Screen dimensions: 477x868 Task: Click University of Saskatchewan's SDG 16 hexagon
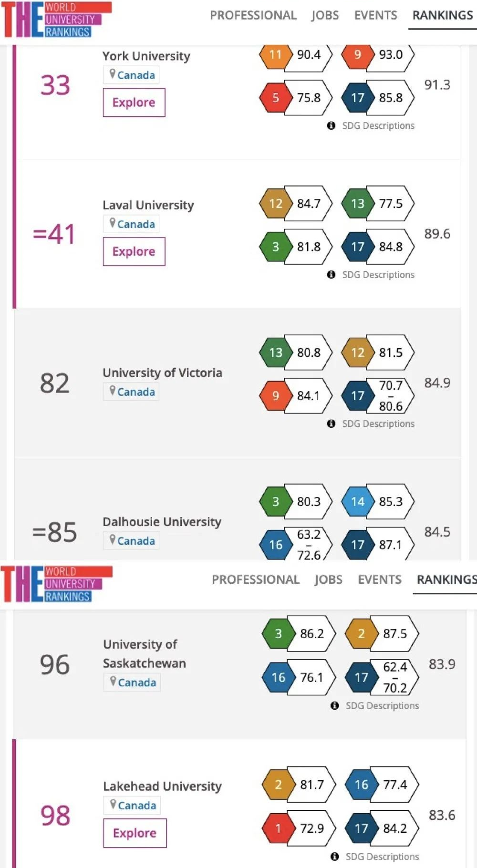[x=278, y=677]
